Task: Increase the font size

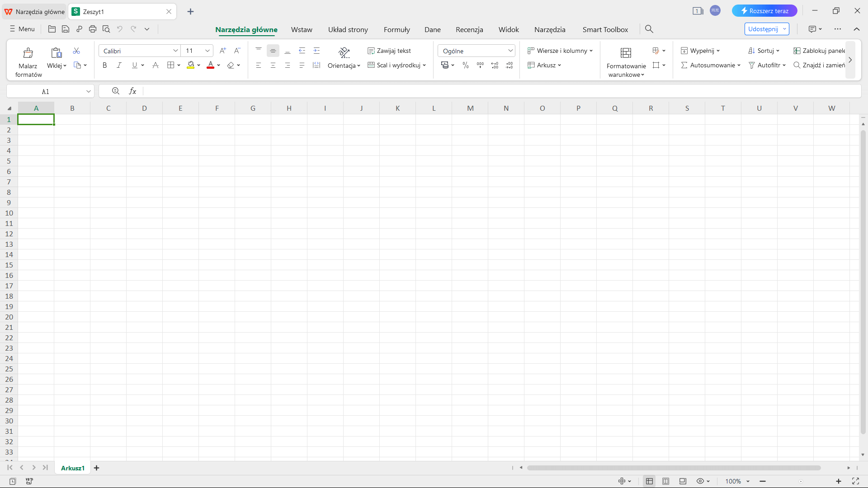Action: [x=222, y=51]
